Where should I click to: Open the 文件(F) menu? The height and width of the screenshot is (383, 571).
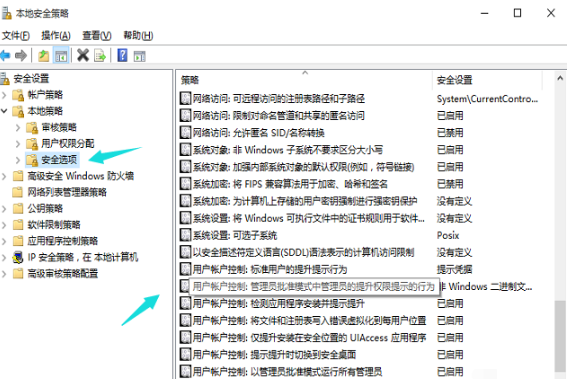[16, 35]
